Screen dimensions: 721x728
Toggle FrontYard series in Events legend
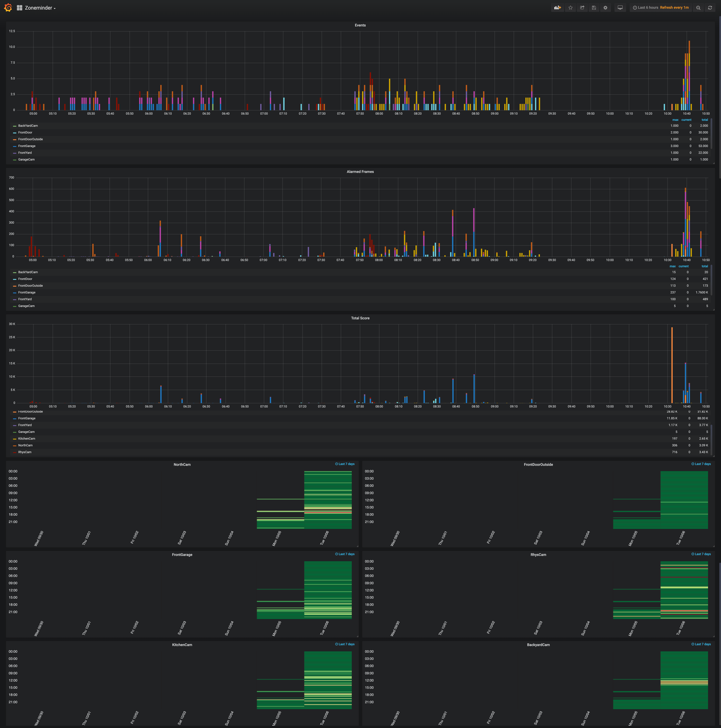25,153
